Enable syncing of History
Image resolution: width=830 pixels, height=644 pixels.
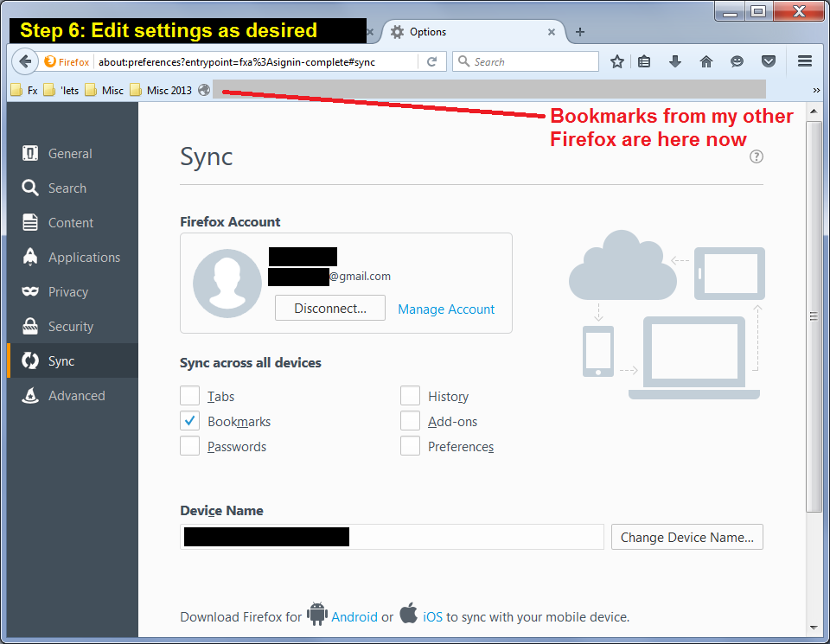(410, 396)
